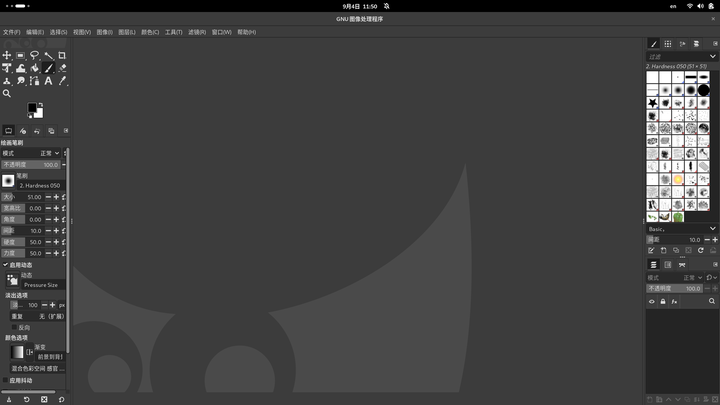This screenshot has height=405, width=720.
Task: Switch to the Tool Options tab
Action: click(x=9, y=131)
